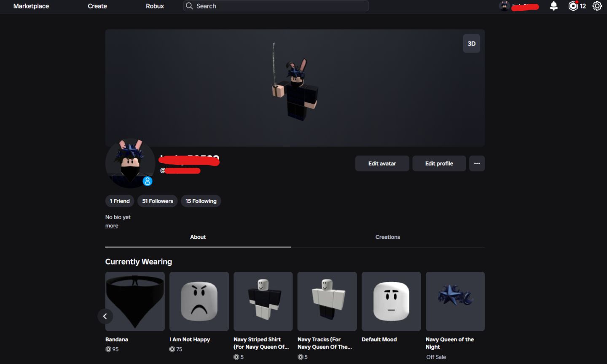The height and width of the screenshot is (364, 607).
Task: Click the search magnifier icon
Action: (x=190, y=6)
